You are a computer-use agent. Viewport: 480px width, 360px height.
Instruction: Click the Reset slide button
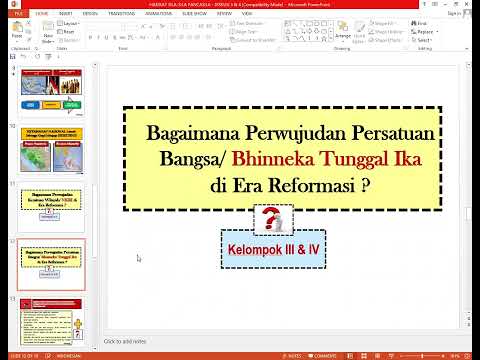pos(66,32)
